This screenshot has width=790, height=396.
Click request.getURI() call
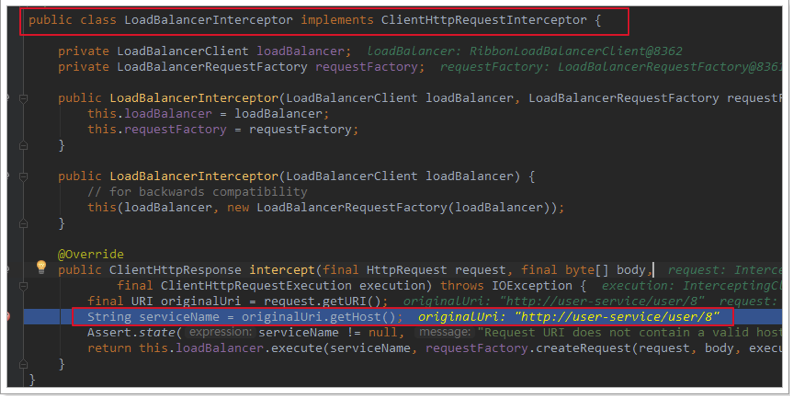322,301
